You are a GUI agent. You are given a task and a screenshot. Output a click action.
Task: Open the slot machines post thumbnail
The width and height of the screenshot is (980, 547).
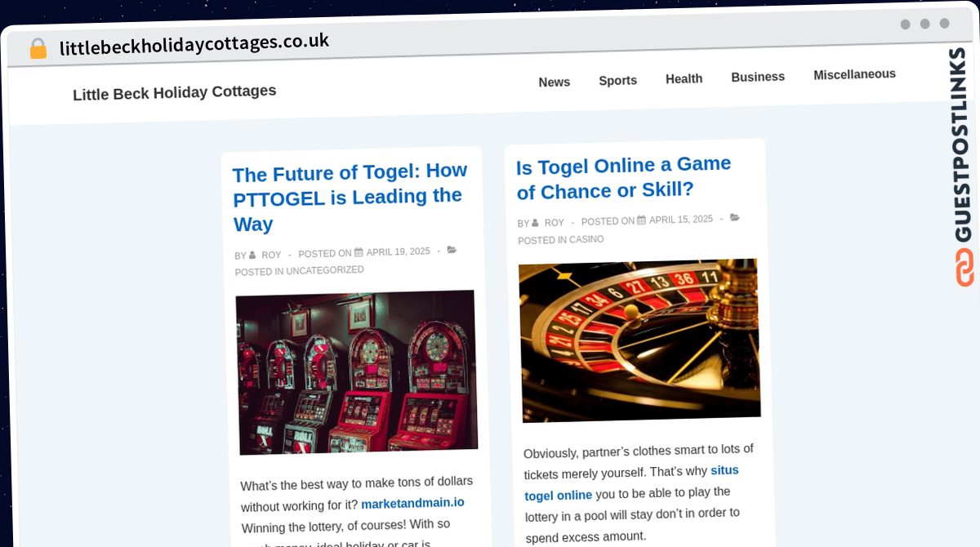[x=357, y=372]
